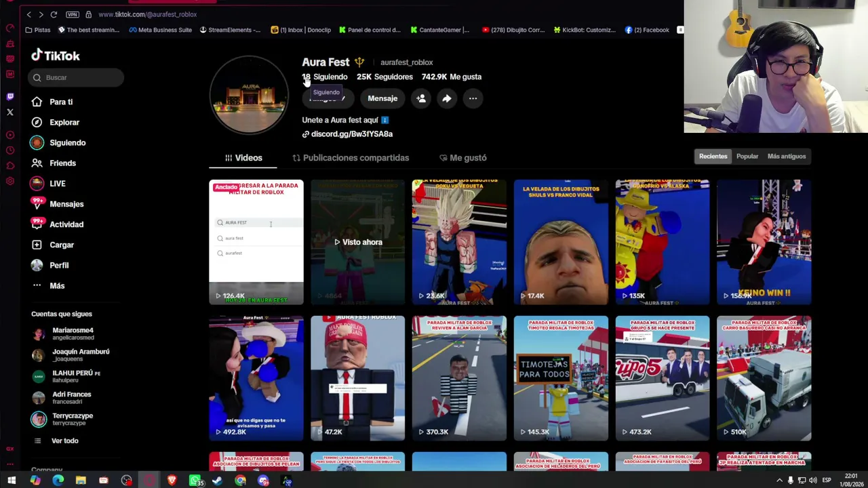Open followed account Mariarosme4
Image resolution: width=868 pixels, height=488 pixels.
pos(73,333)
